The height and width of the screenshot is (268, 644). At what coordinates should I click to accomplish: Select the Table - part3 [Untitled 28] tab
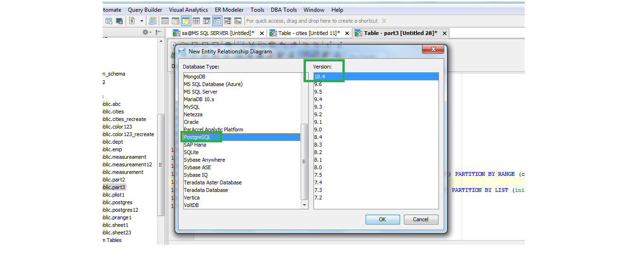coord(401,33)
